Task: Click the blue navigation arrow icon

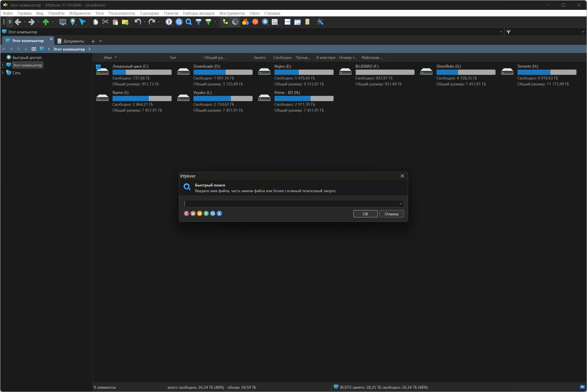Action: click(x=82, y=22)
